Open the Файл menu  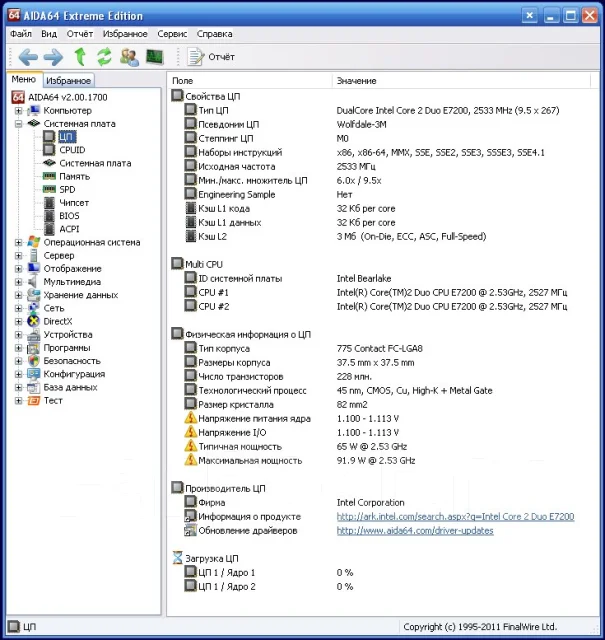pyautogui.click(x=21, y=34)
